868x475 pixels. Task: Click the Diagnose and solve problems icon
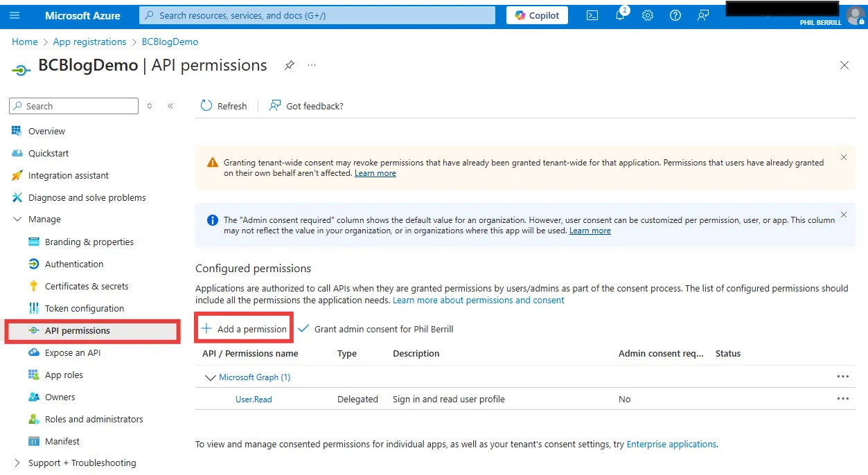tap(17, 197)
